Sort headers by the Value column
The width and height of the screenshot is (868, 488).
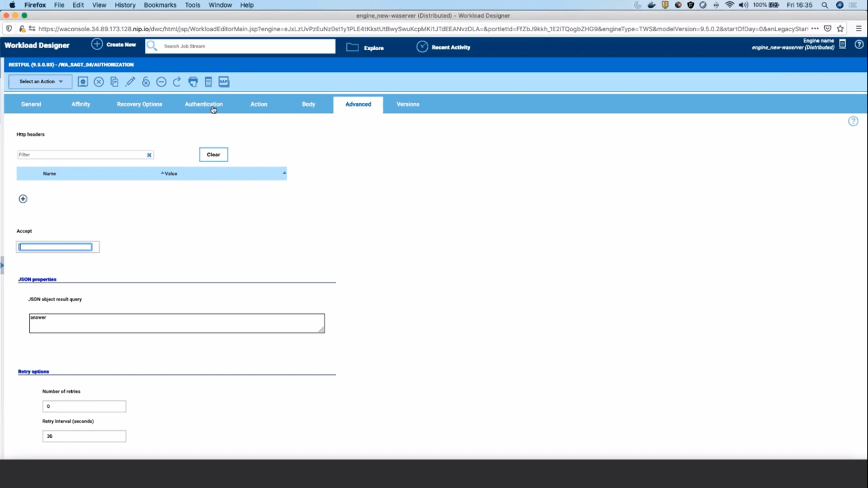pos(171,173)
